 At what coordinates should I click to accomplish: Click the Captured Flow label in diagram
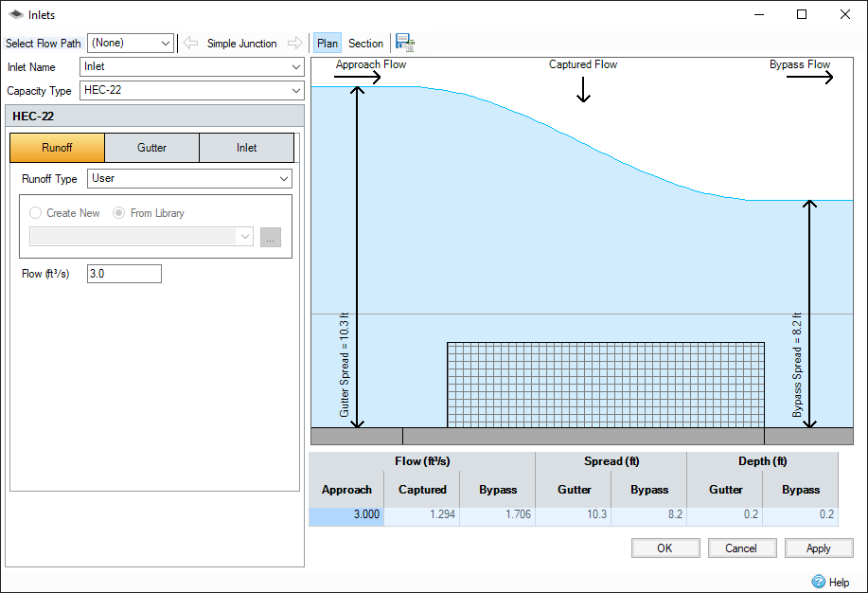583,64
